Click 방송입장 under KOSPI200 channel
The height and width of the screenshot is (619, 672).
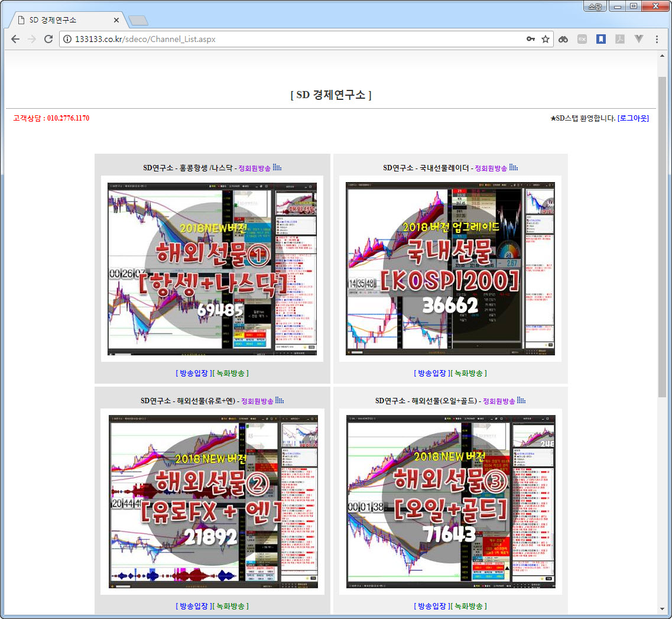[x=432, y=373]
